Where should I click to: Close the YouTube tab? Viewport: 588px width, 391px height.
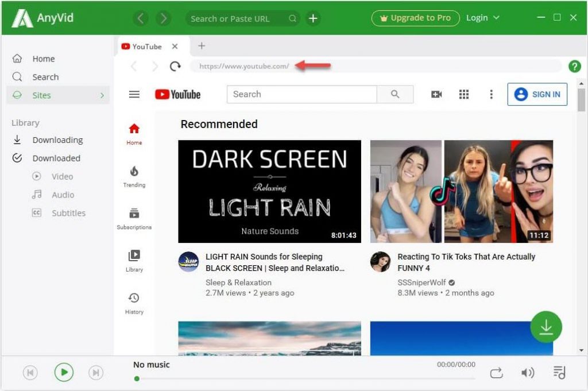175,47
